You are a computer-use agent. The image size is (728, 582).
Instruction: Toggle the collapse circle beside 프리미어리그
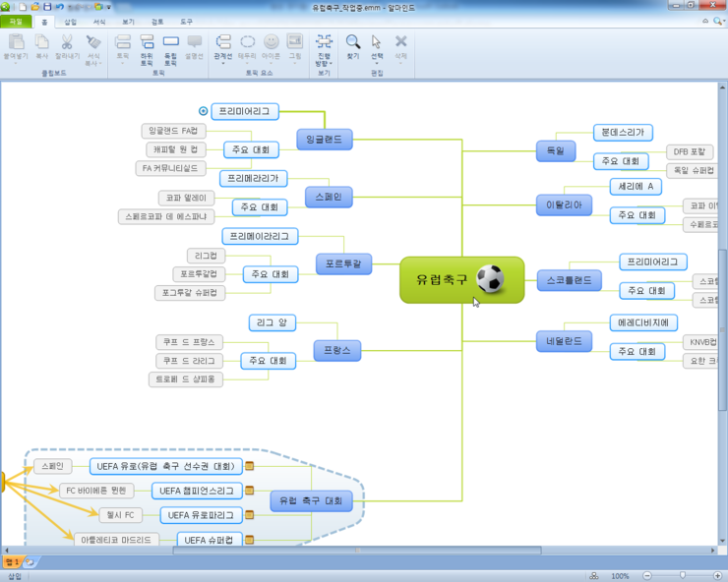point(204,112)
